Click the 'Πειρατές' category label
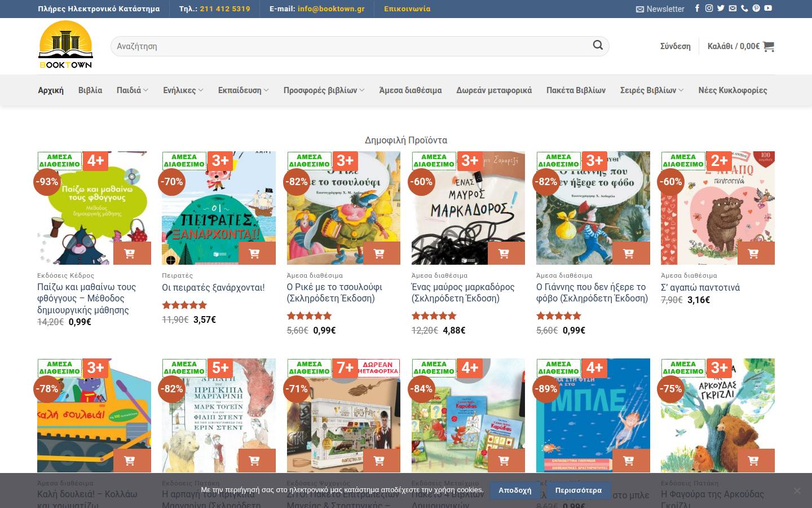The height and width of the screenshot is (508, 812). (178, 275)
